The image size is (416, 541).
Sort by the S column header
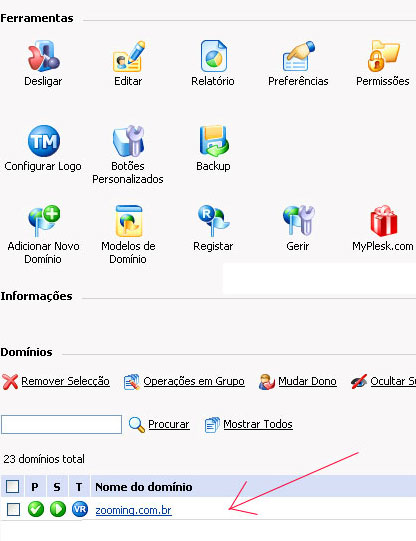click(x=57, y=487)
